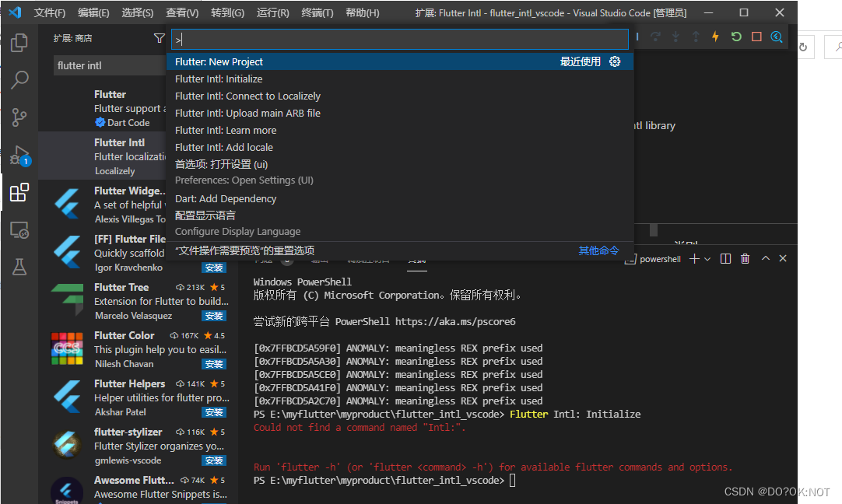Choose Flutter Intl: Upload main ARB file
The image size is (842, 504).
[x=400, y=114]
